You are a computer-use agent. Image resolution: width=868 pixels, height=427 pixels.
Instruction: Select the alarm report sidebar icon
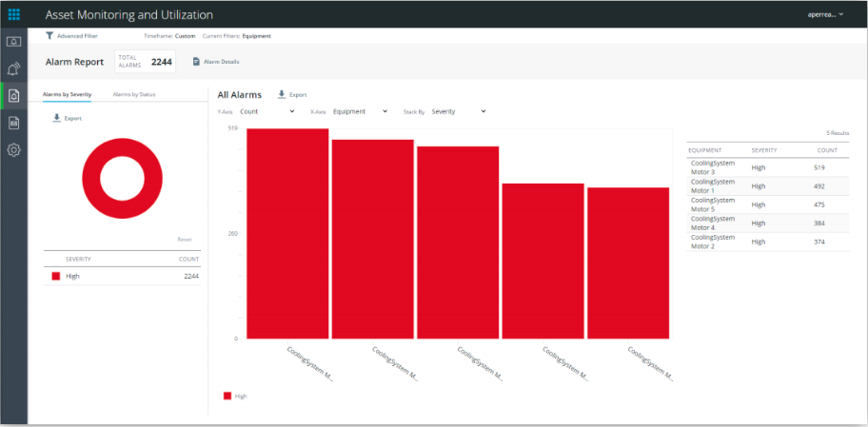tap(13, 95)
